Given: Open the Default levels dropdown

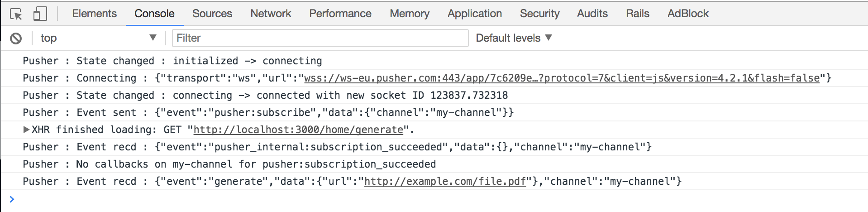Looking at the screenshot, I should tap(514, 38).
